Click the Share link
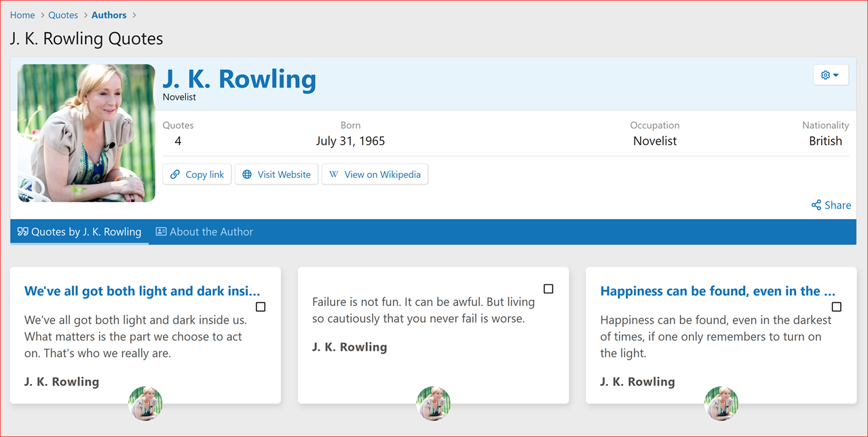The width and height of the screenshot is (868, 437). pos(831,205)
